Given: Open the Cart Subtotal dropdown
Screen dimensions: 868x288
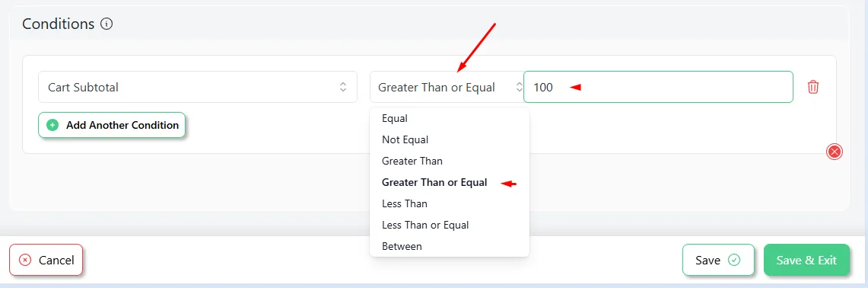Looking at the screenshot, I should point(198,87).
